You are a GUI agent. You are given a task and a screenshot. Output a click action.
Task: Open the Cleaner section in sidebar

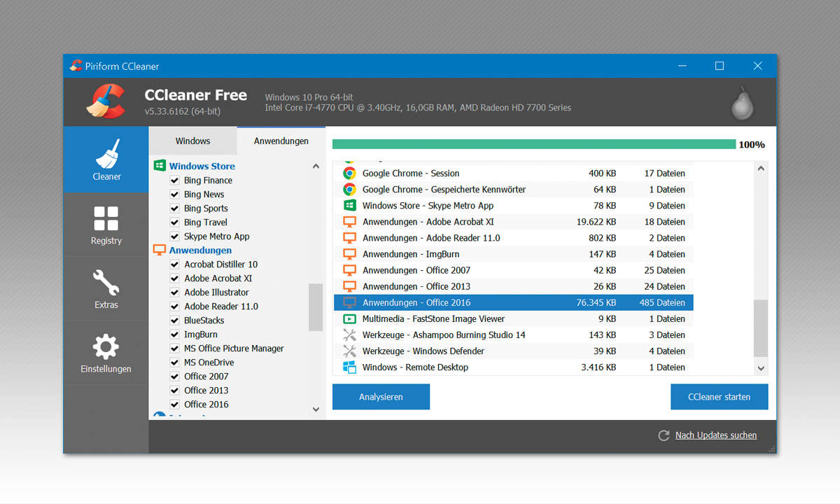tap(106, 160)
